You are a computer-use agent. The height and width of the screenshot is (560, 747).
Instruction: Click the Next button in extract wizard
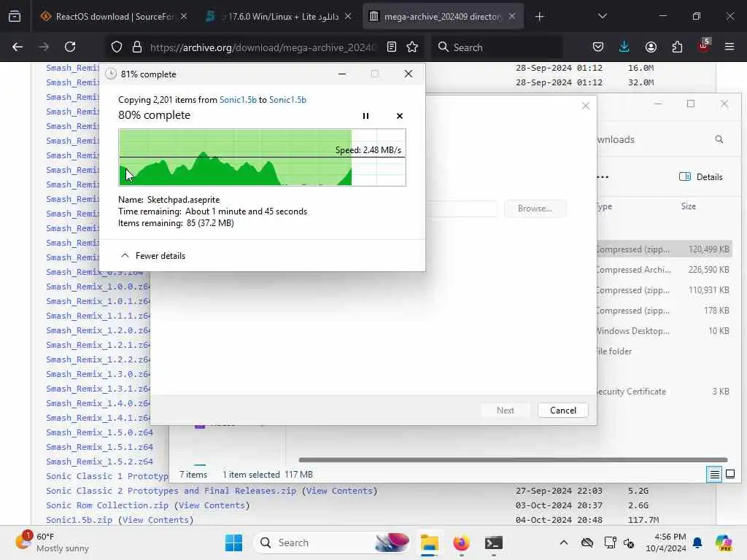click(505, 411)
